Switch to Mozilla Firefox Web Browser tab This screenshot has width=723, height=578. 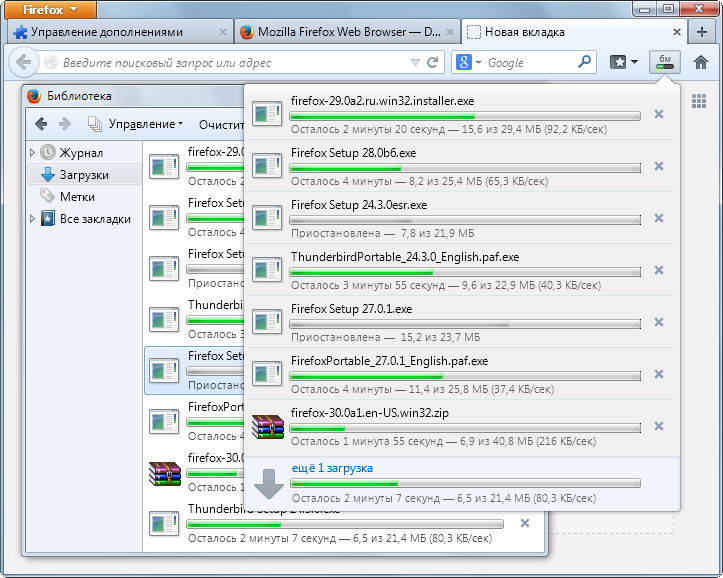[347, 32]
